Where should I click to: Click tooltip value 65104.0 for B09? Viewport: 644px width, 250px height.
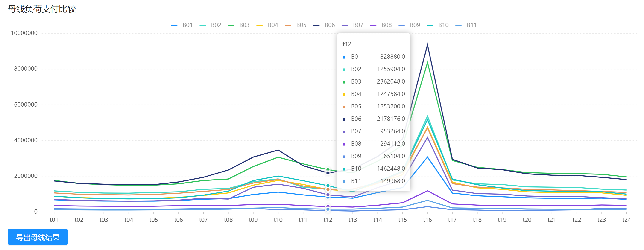pos(394,156)
